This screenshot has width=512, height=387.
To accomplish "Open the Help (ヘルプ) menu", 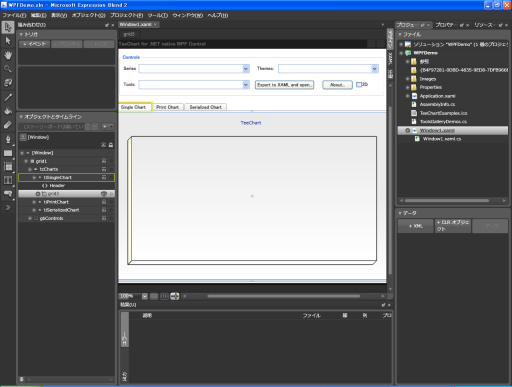I will pos(218,15).
